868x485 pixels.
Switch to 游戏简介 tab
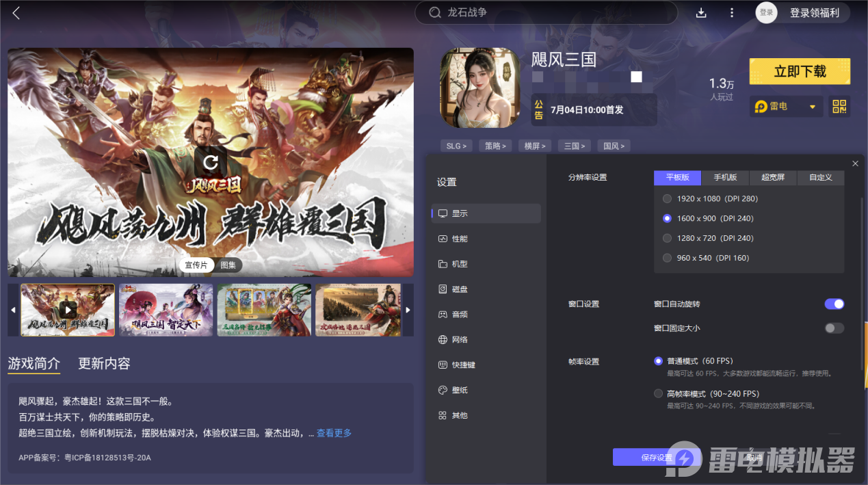point(34,364)
